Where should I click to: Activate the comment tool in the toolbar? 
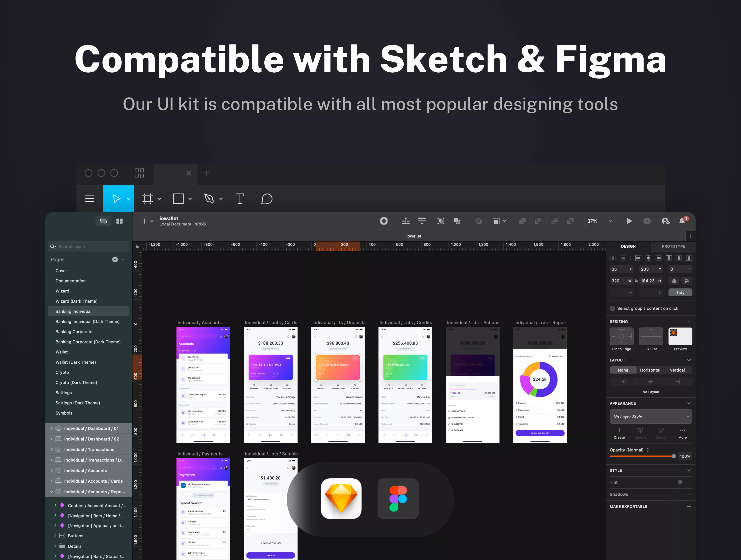click(266, 199)
